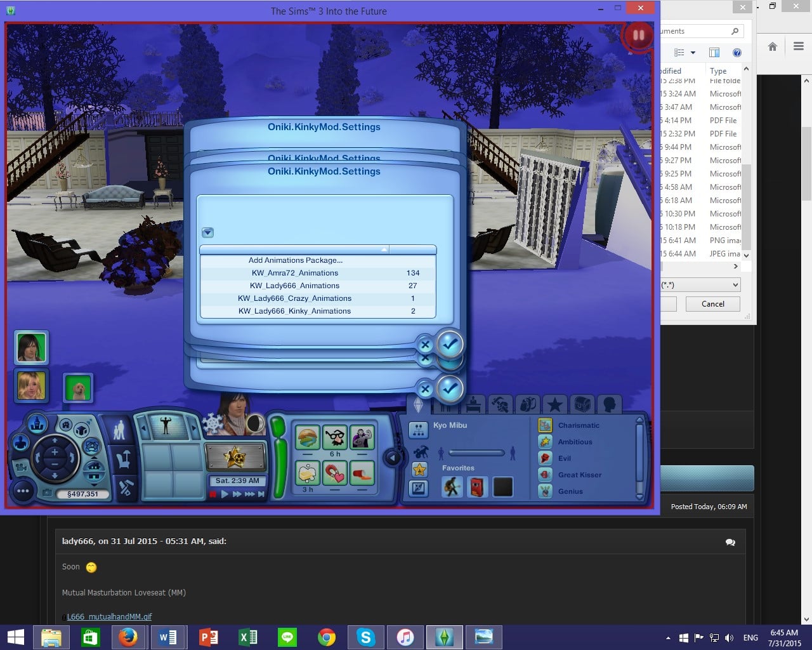Switch to Live mode Sims icon
The image size is (812, 650).
coord(119,430)
